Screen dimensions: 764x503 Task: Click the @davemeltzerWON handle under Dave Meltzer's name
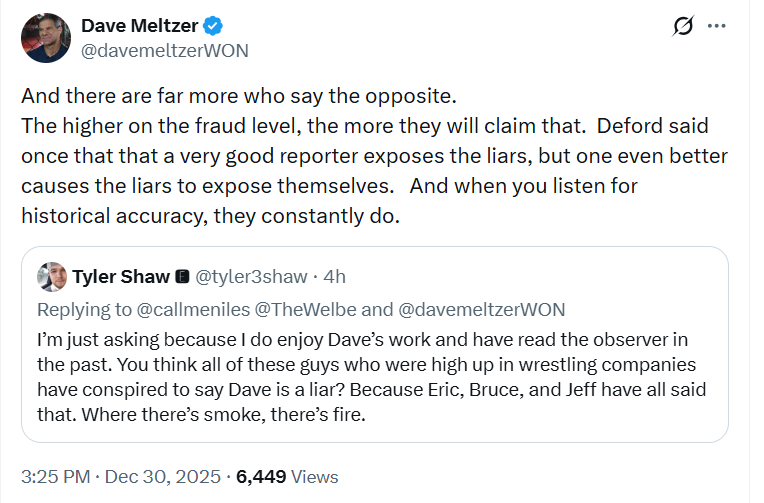pyautogui.click(x=164, y=49)
